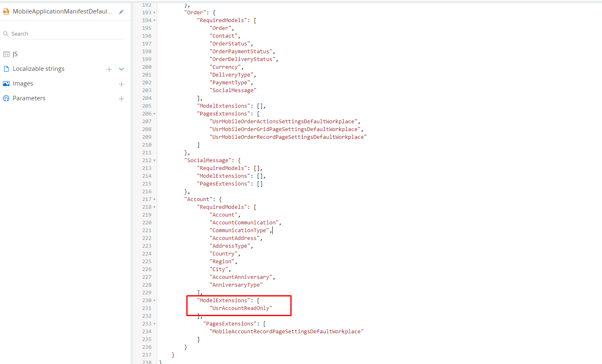The height and width of the screenshot is (364, 602).
Task: Add a new localizable string with plus
Action: [x=109, y=69]
